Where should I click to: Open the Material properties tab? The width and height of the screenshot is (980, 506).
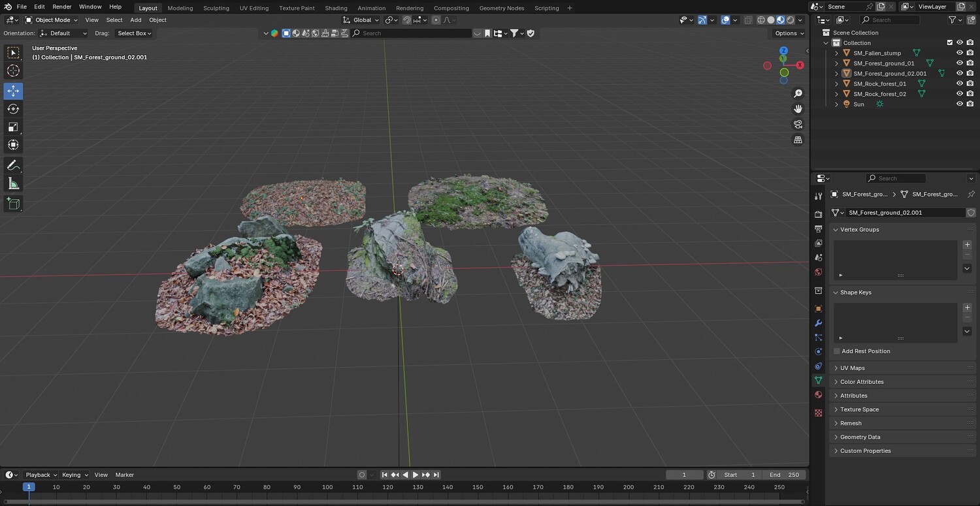click(818, 394)
